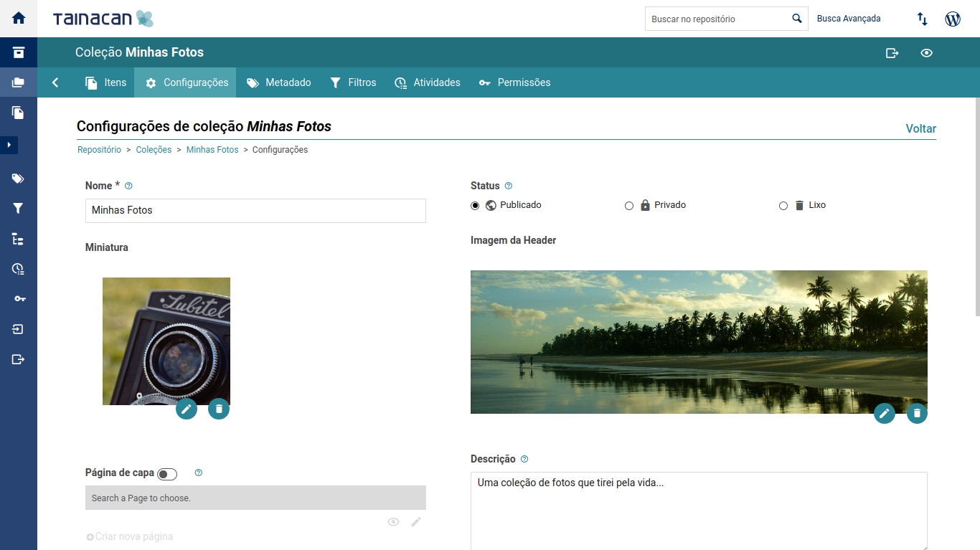Delete the miniature image
The height and width of the screenshot is (550, 980).
point(219,409)
